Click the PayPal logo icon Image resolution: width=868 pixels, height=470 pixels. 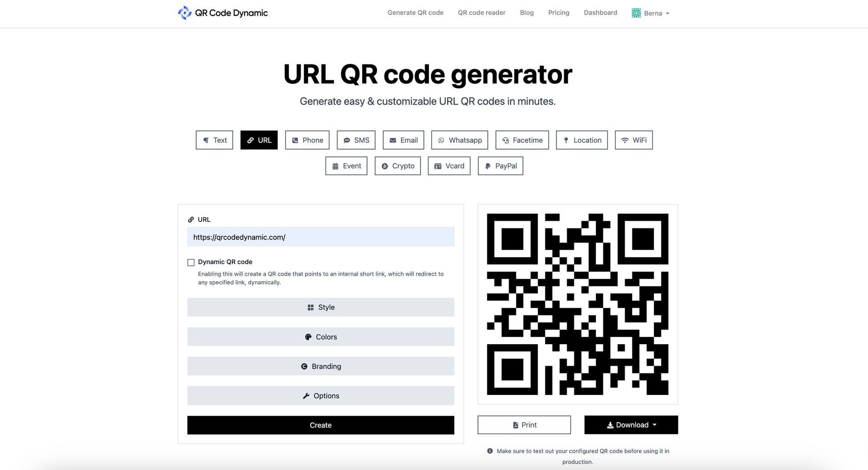click(x=488, y=166)
